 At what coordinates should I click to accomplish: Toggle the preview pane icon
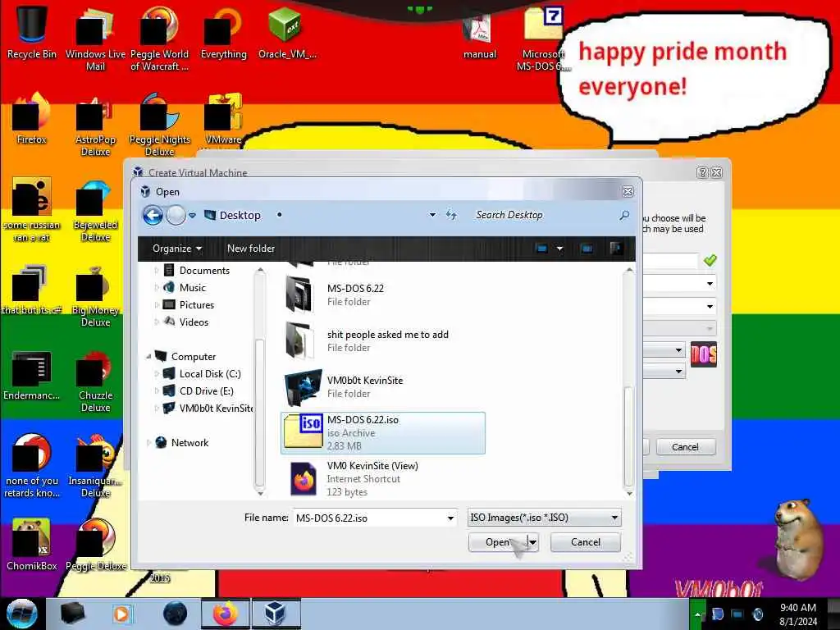[x=587, y=249]
